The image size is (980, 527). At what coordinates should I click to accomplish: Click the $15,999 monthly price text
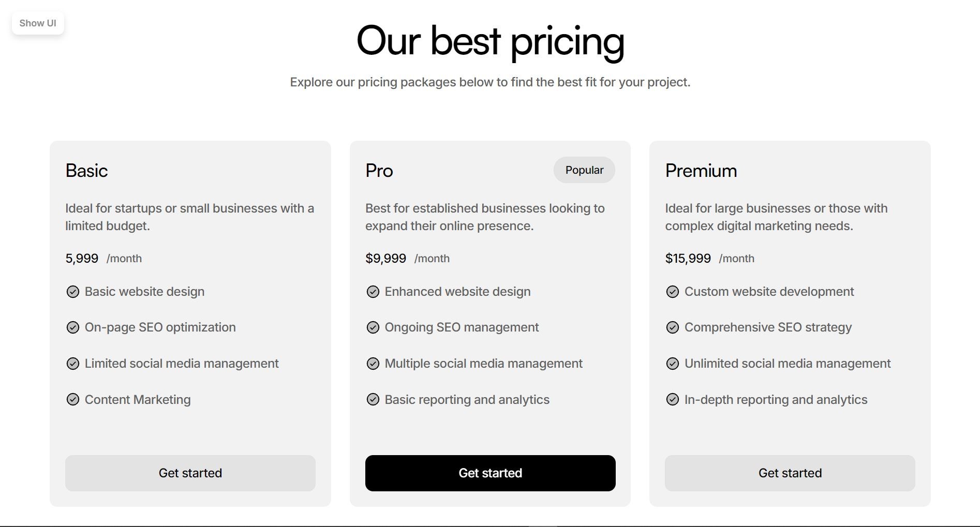(x=688, y=258)
